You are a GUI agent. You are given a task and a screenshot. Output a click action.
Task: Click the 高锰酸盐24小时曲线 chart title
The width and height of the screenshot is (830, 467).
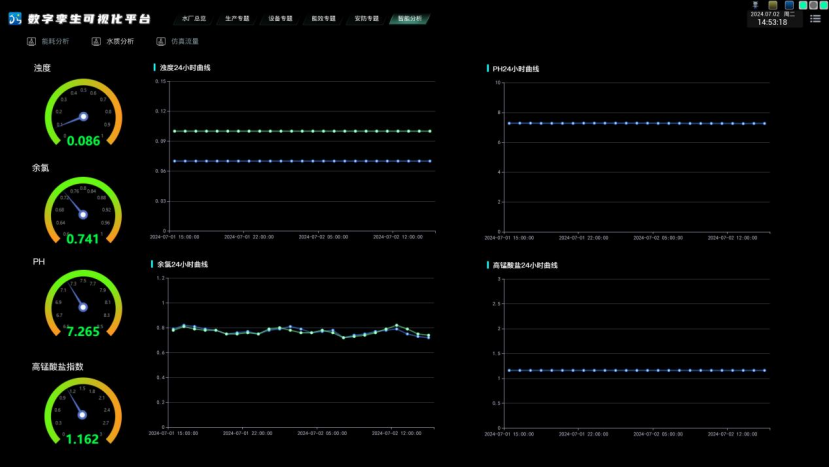525,265
